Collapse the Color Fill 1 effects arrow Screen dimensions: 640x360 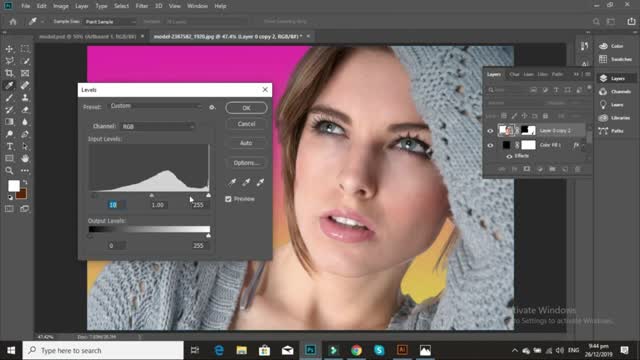click(x=584, y=145)
